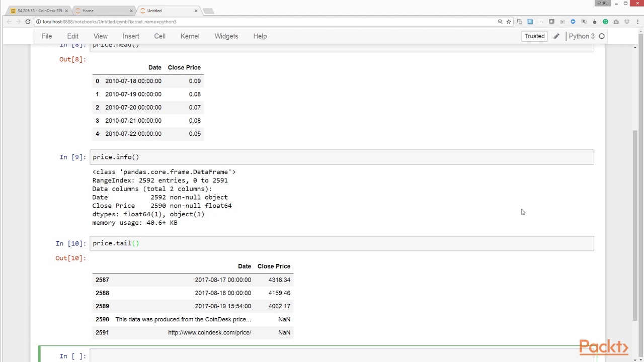Click the Dropbox extension icon

pyautogui.click(x=627, y=22)
